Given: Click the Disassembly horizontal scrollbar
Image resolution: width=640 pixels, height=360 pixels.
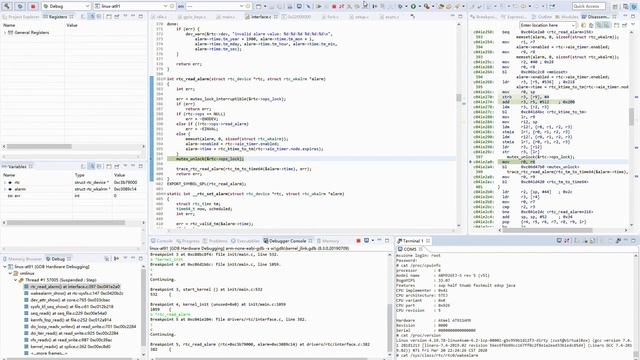Looking at the screenshot, I should (547, 230).
